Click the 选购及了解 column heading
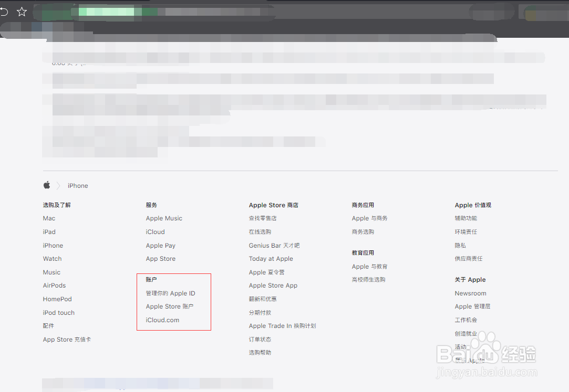The image size is (569, 392). click(57, 205)
